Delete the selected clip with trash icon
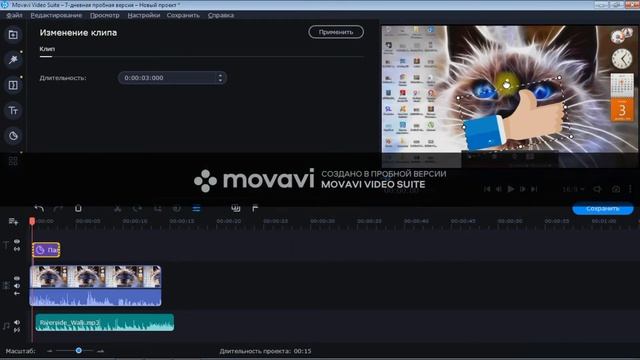The width and height of the screenshot is (640, 360). [x=78, y=209]
